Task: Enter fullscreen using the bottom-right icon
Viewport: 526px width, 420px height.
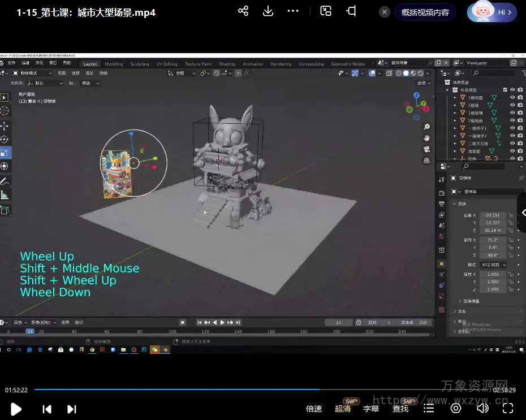Action: pos(508,408)
